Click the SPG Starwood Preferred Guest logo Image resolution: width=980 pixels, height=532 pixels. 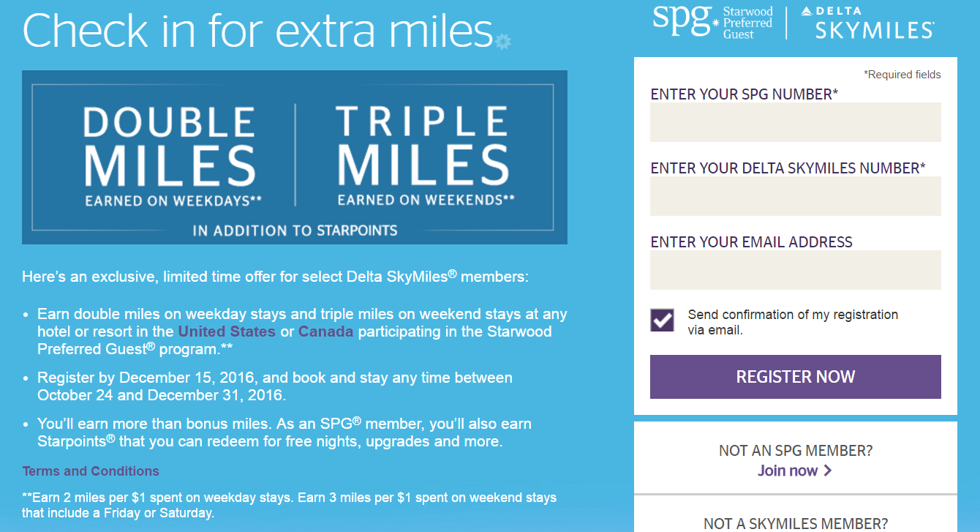(x=712, y=22)
